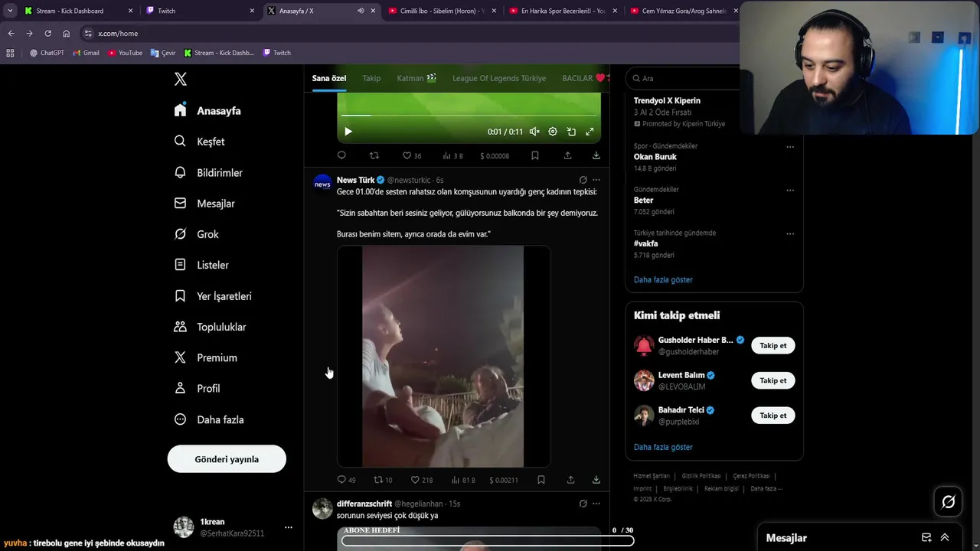Open top video settings gear
980x551 pixels.
(553, 132)
